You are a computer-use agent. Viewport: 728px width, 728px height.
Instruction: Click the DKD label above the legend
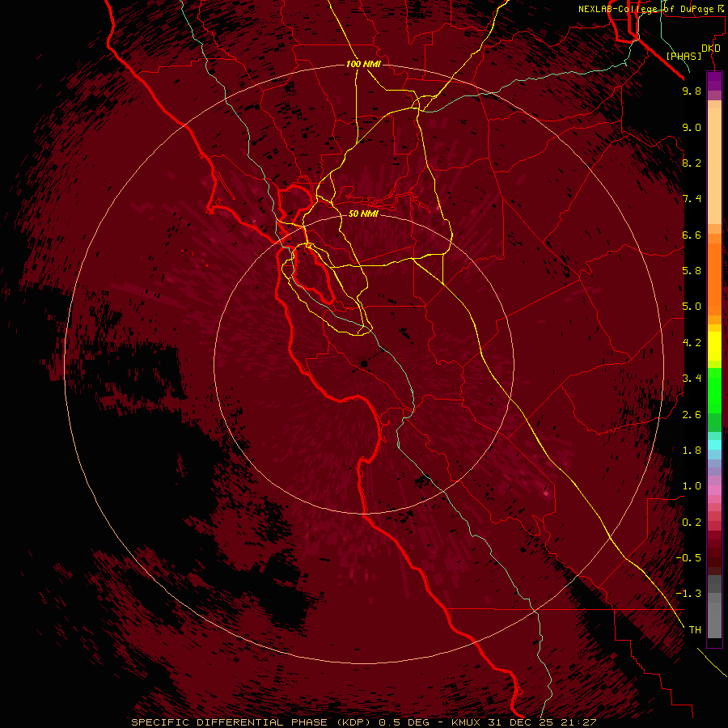click(711, 49)
